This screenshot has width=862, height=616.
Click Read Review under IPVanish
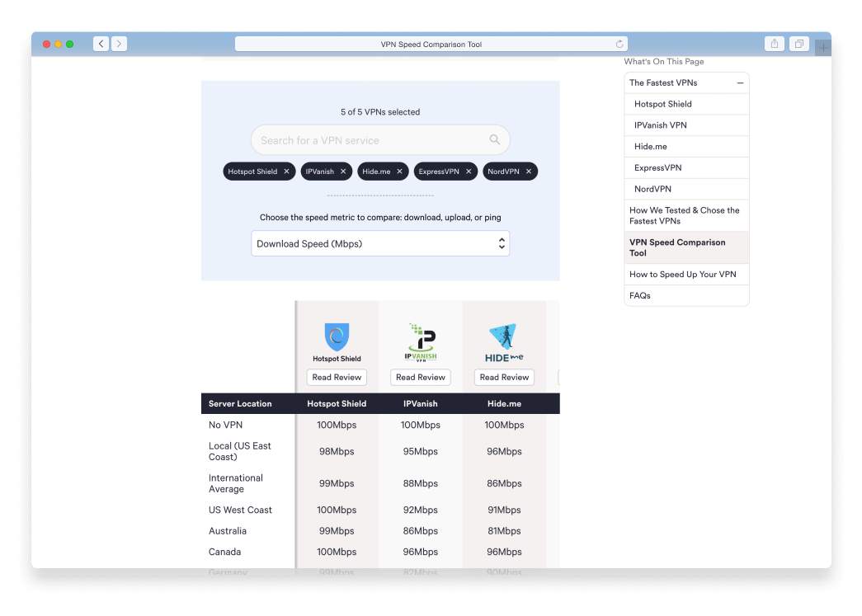(420, 377)
